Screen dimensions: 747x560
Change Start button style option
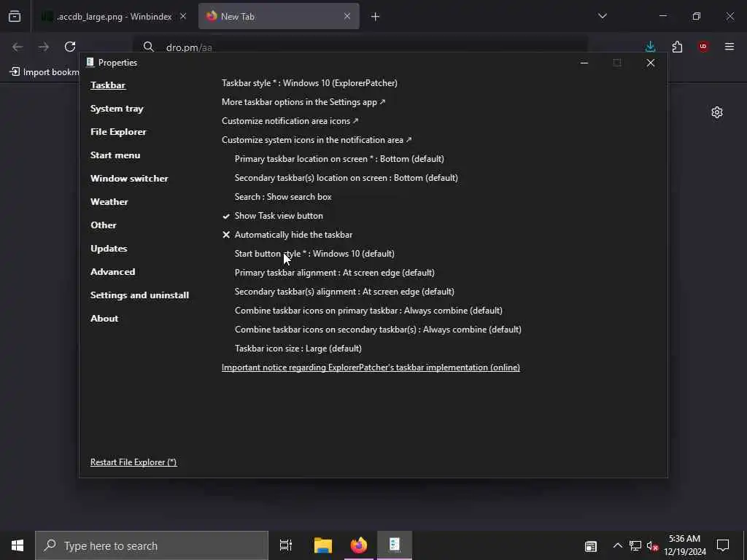pos(314,254)
